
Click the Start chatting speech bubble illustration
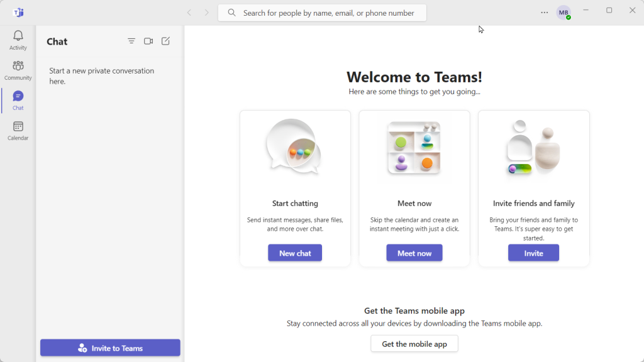click(294, 146)
